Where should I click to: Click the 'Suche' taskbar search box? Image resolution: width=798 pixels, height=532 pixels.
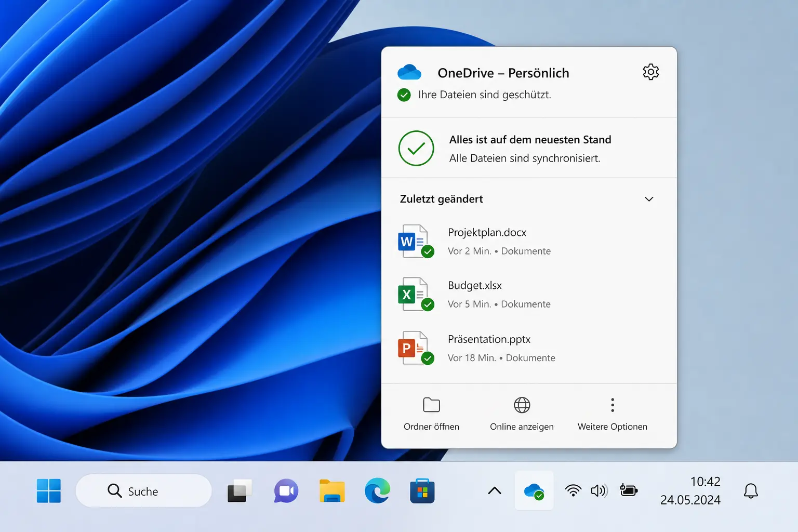coord(144,491)
